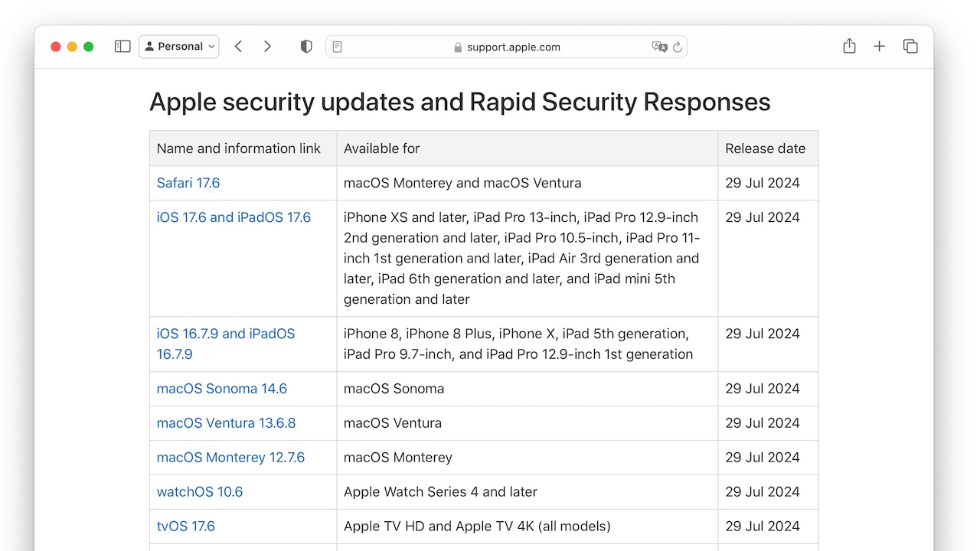Screen dimensions: 980x551
Task: Click 'macOS Ventura' in Available for column
Action: [x=393, y=423]
